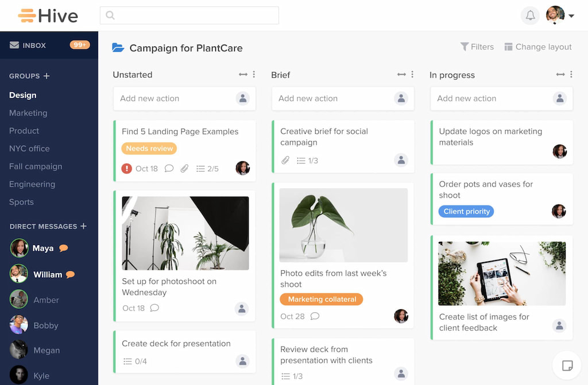Open the In progress column options menu
The image size is (588, 385).
571,74
